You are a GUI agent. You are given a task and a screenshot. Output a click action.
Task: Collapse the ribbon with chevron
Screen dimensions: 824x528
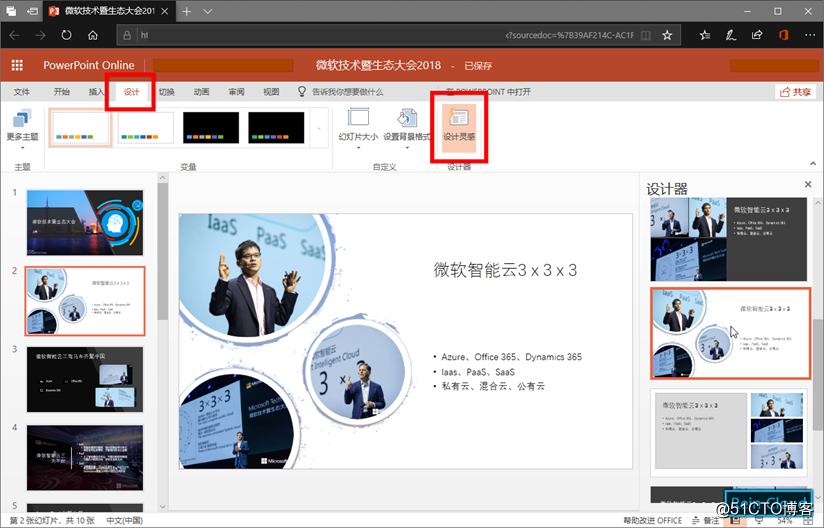pyautogui.click(x=813, y=164)
